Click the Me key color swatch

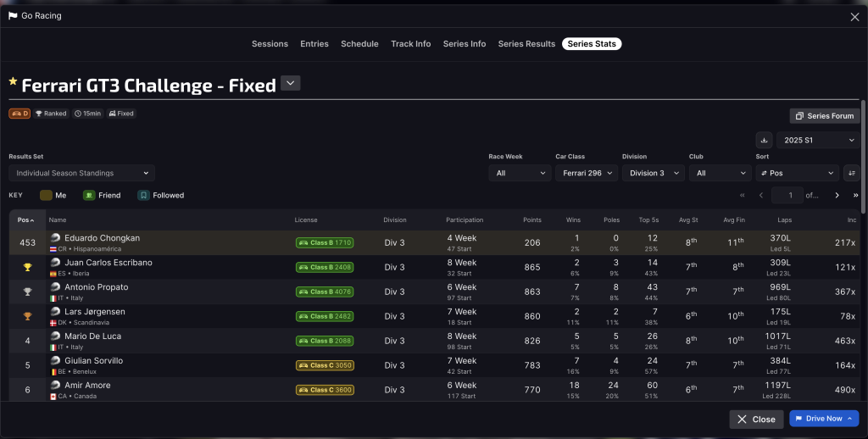tap(46, 195)
